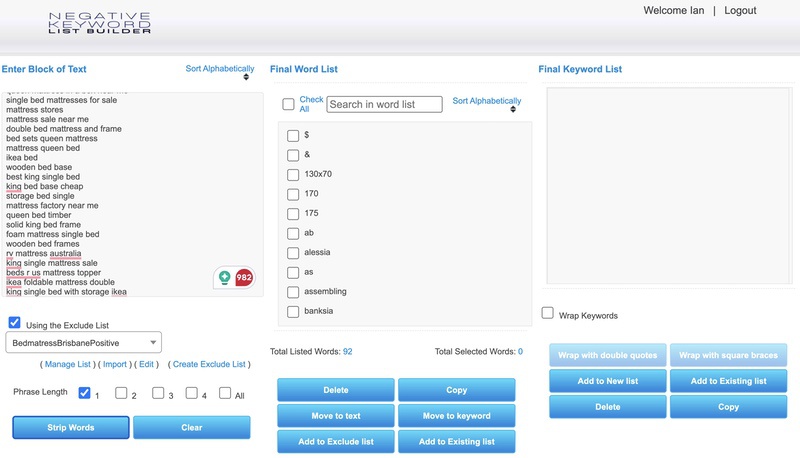Check Phrase Length All checkbox

click(x=225, y=393)
